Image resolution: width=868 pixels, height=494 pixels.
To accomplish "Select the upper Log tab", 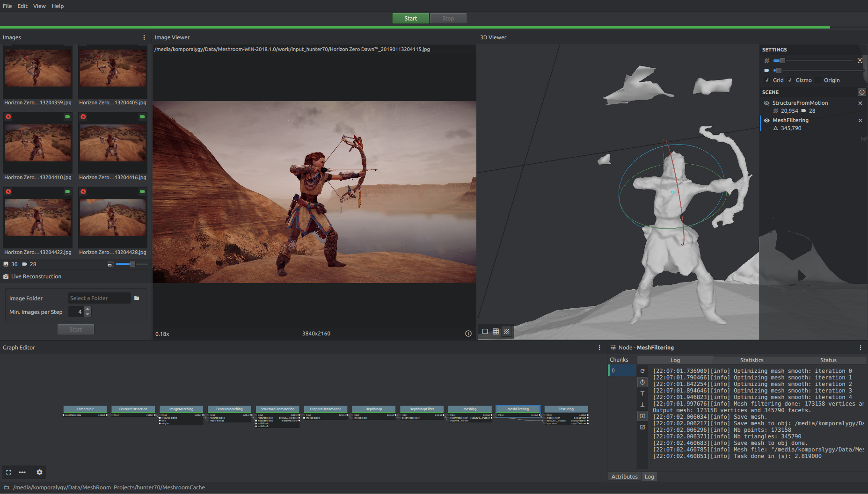I will [x=675, y=360].
